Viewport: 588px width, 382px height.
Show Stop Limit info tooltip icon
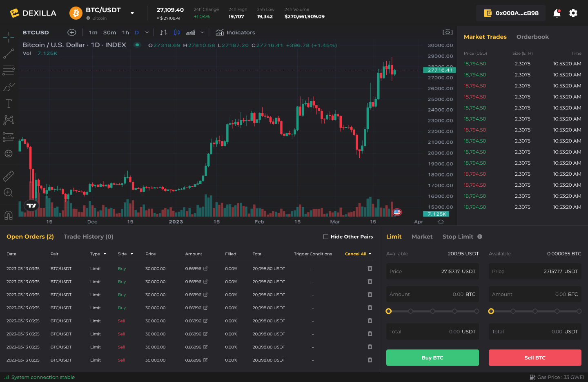click(480, 237)
